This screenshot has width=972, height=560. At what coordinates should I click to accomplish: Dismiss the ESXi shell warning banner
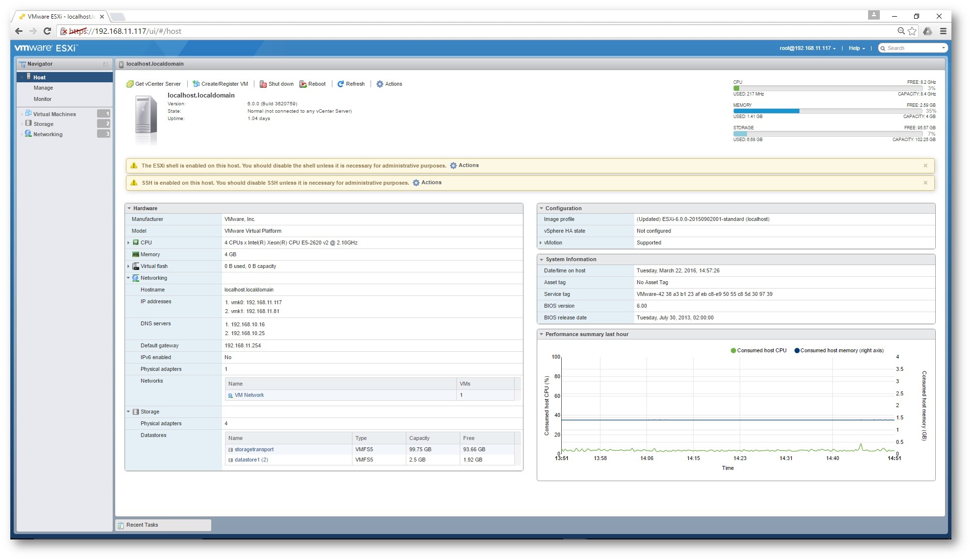925,166
